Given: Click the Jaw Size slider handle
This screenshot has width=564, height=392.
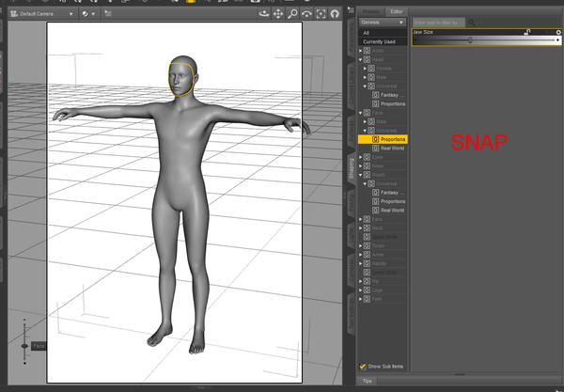Looking at the screenshot, I should 470,40.
